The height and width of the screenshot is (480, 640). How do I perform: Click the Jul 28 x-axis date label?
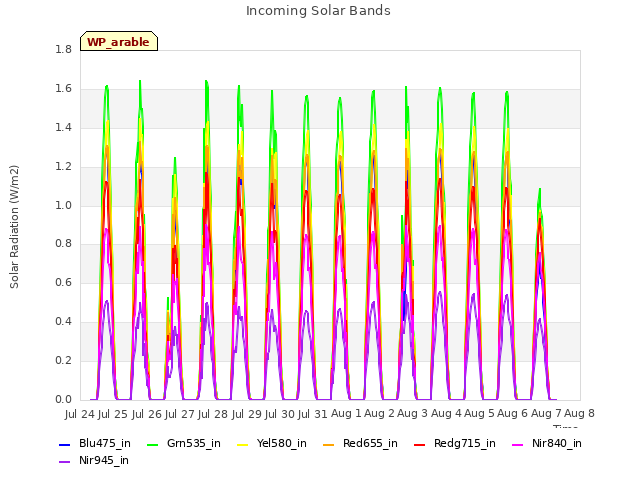(213, 414)
